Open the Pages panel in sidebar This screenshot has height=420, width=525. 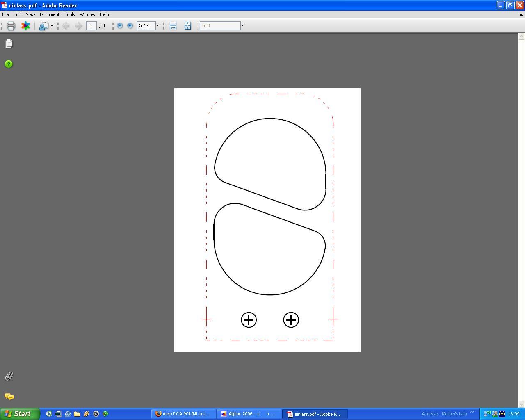click(9, 43)
